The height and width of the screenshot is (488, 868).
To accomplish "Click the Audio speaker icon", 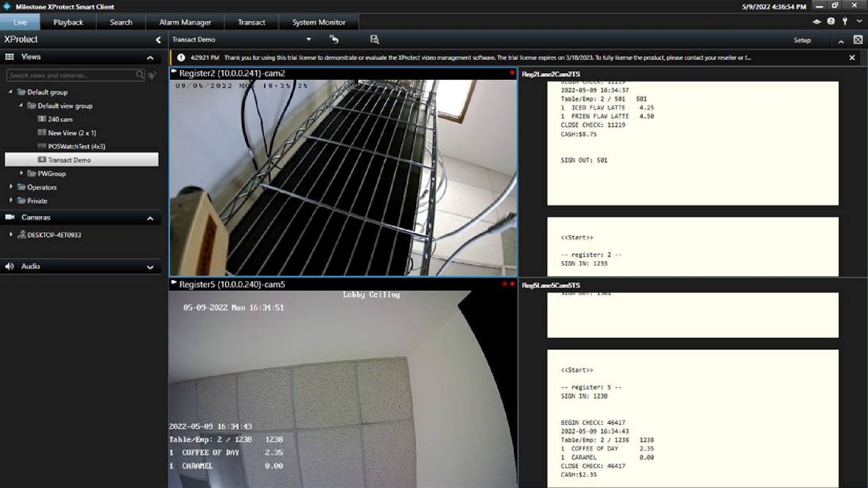I will click(9, 266).
